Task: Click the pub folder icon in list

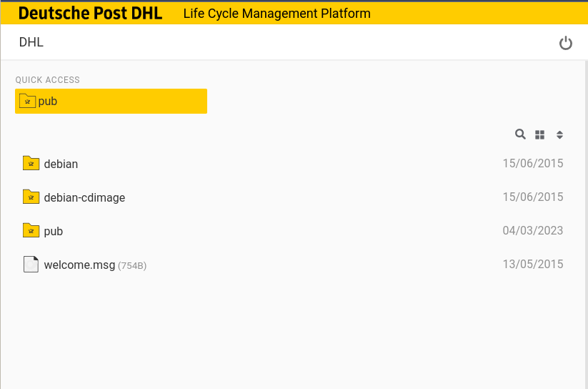Action: pyautogui.click(x=31, y=230)
